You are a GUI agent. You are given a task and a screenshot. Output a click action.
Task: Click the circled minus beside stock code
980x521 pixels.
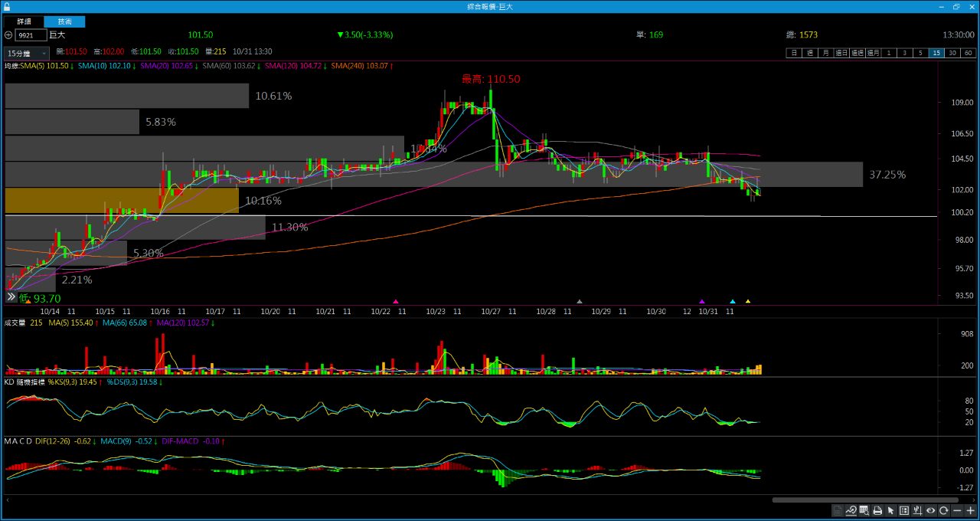(8, 35)
